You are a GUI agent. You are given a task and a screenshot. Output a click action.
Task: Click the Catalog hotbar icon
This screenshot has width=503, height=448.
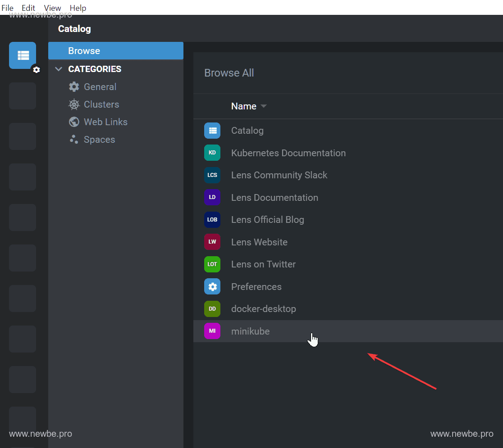[x=23, y=55]
